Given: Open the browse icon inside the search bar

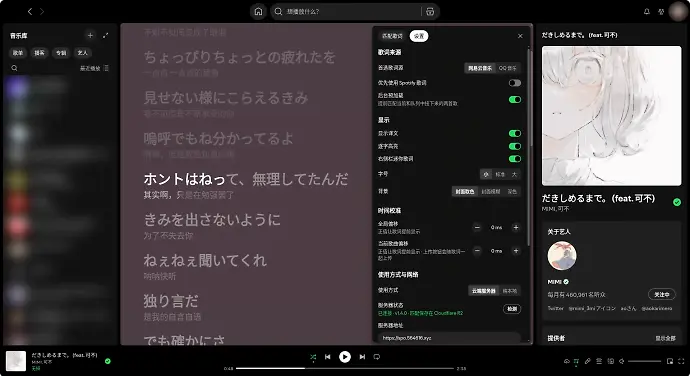Looking at the screenshot, I should (430, 11).
